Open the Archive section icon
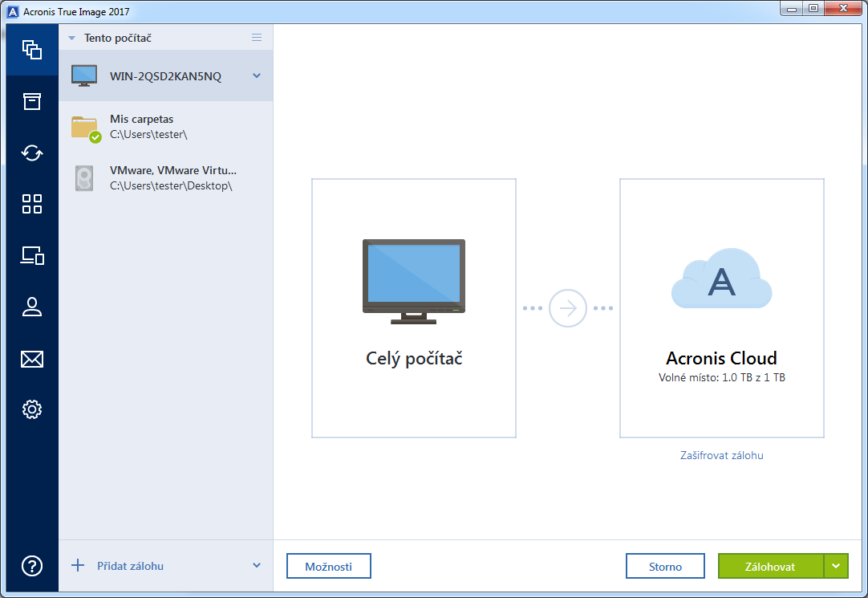Image resolution: width=868 pixels, height=598 pixels. click(32, 101)
